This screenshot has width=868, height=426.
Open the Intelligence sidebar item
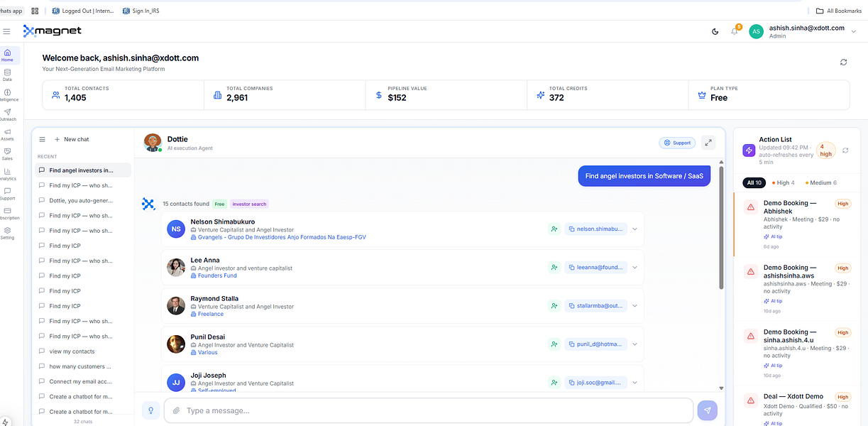click(x=7, y=95)
